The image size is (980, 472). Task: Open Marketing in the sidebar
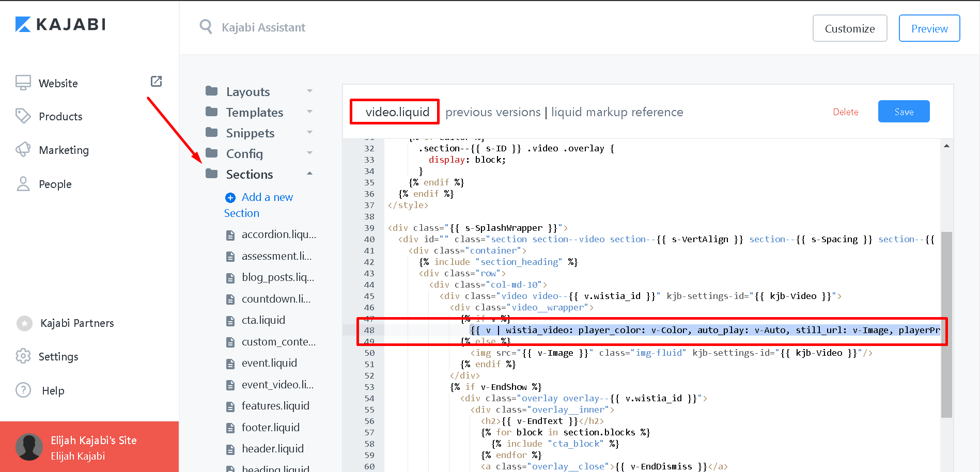pyautogui.click(x=64, y=150)
